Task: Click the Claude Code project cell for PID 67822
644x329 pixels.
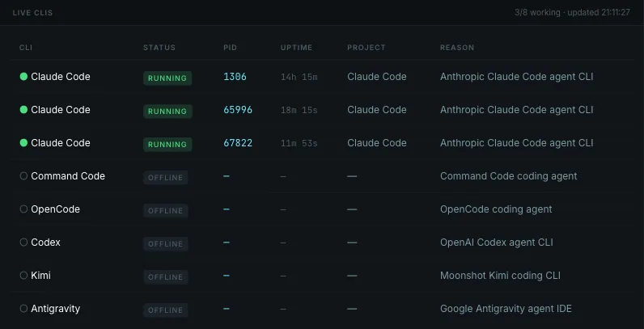Action: (x=377, y=143)
